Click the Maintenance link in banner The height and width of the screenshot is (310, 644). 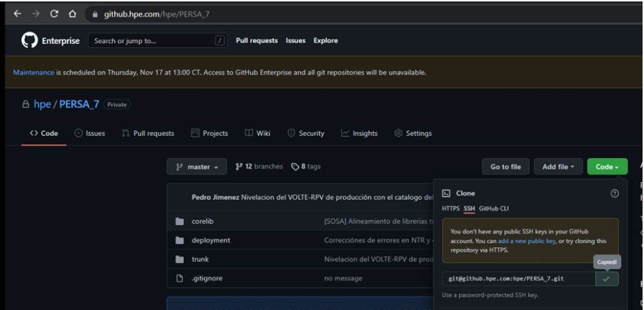click(34, 73)
